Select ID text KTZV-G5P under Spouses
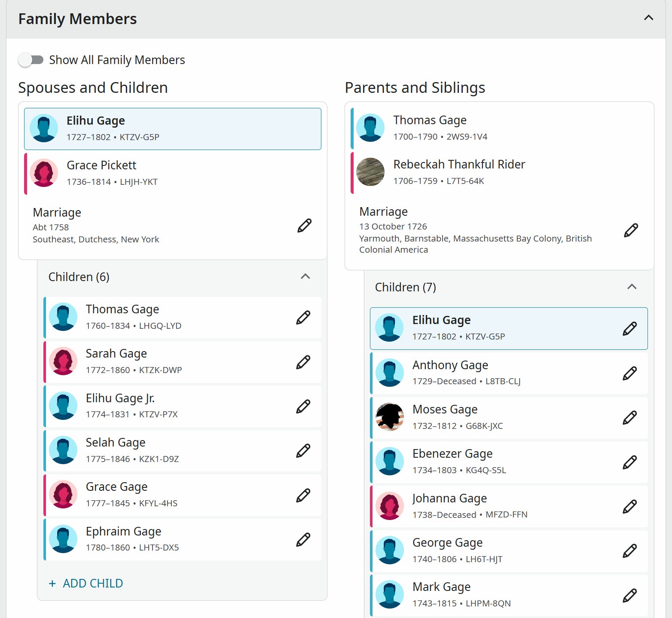This screenshot has height=618, width=672. [139, 137]
